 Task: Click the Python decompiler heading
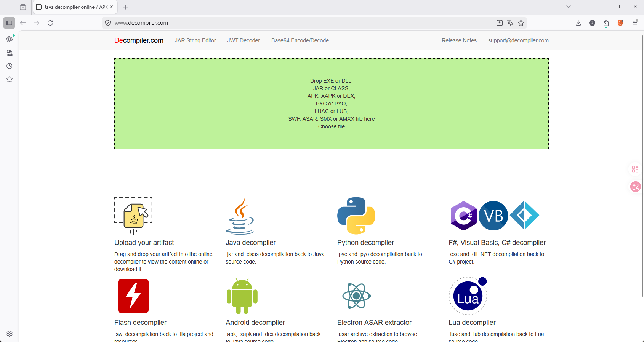[x=366, y=243]
